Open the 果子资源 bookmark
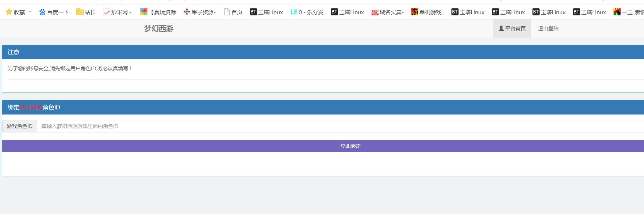Viewport: 644px width, 214px height. (200, 12)
